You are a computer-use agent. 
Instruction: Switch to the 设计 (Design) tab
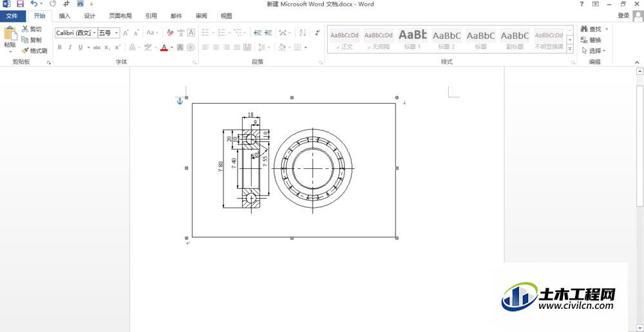pos(90,16)
